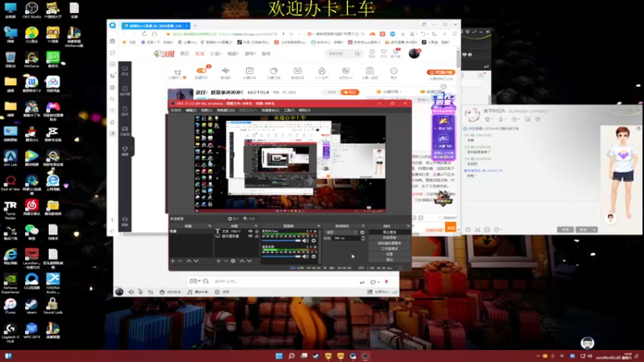
Task: Open Aim Lab desktop shortcut
Action: [10, 158]
